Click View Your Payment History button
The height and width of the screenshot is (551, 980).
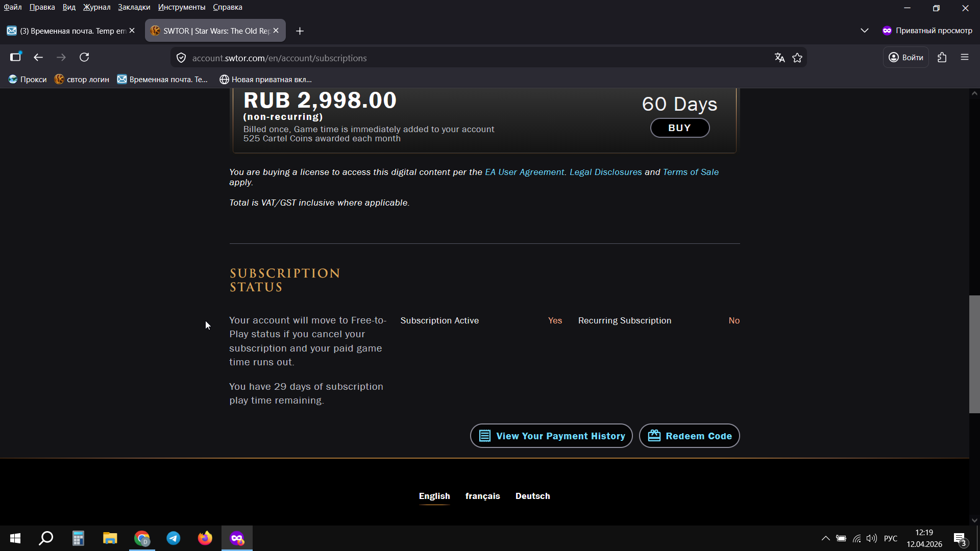(551, 436)
